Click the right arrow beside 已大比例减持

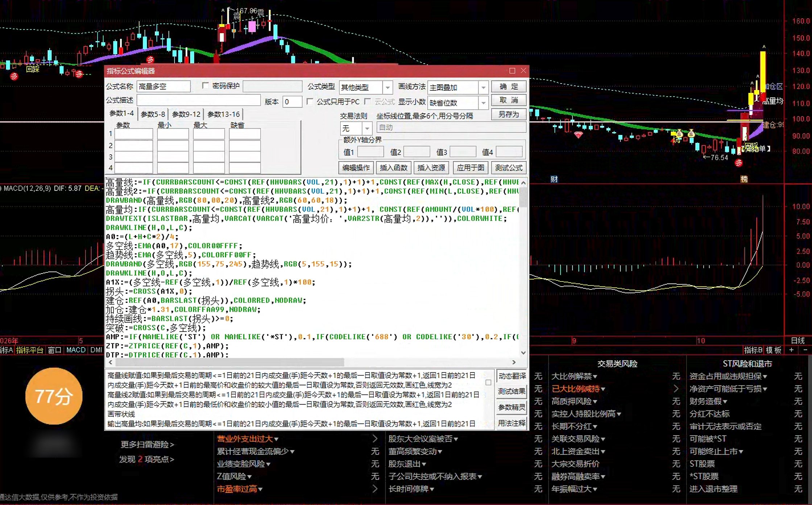[x=676, y=389]
